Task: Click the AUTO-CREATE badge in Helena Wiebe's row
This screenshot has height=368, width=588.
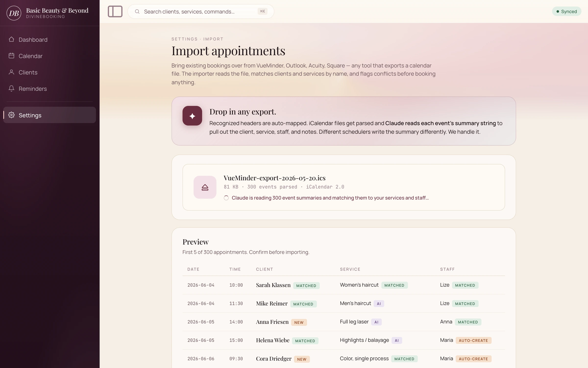Action: pyautogui.click(x=473, y=341)
